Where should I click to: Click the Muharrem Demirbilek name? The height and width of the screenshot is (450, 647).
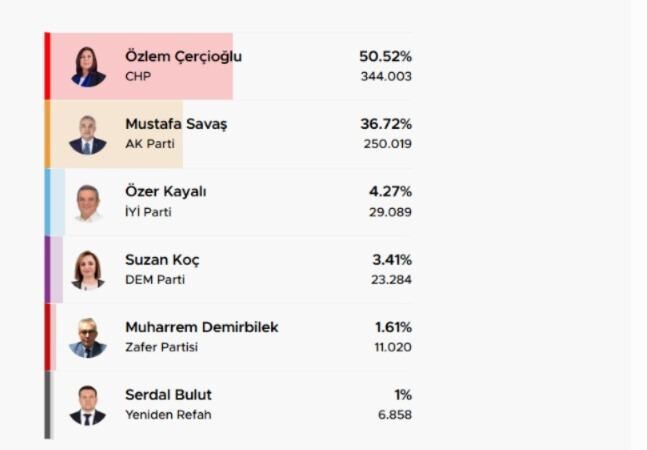point(202,327)
